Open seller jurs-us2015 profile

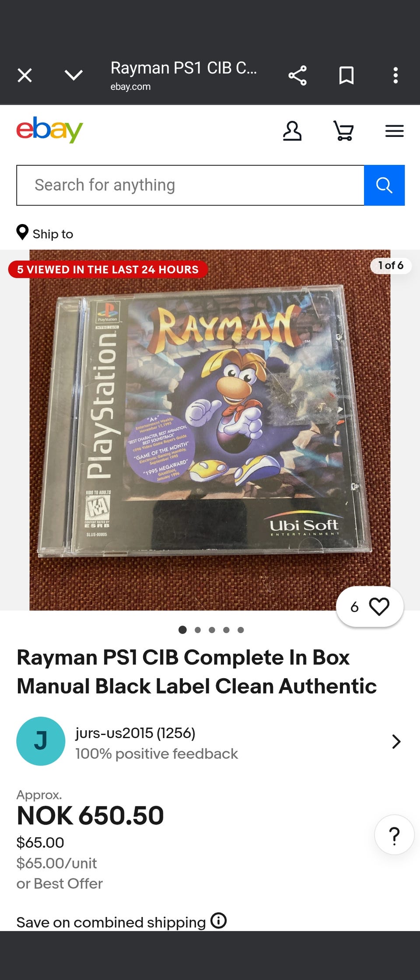(135, 733)
